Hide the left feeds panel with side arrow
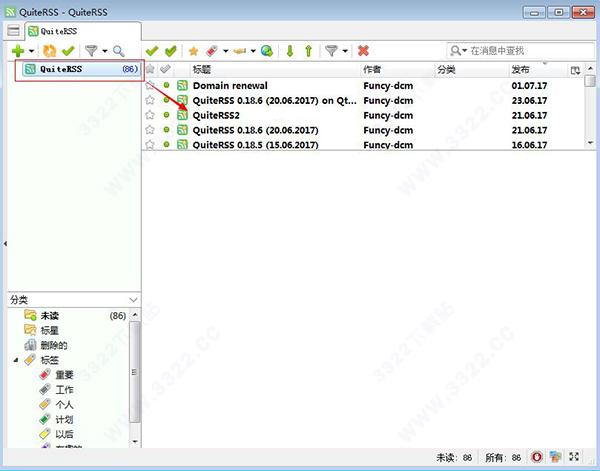Screen dimensions: 600x471 (x=5, y=243)
